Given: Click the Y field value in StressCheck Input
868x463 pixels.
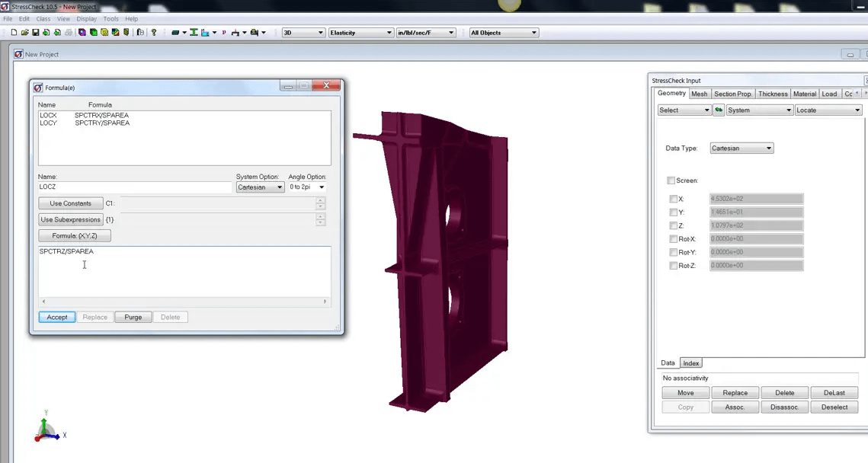Looking at the screenshot, I should [x=755, y=212].
